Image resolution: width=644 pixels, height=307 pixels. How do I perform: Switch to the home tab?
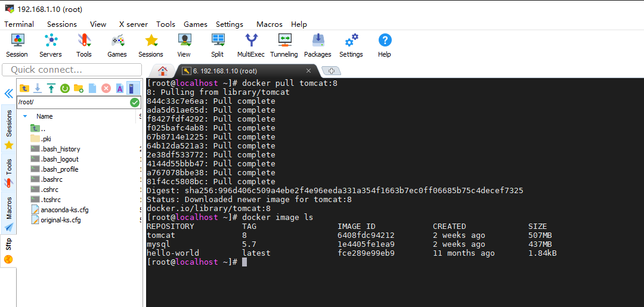[x=163, y=70]
